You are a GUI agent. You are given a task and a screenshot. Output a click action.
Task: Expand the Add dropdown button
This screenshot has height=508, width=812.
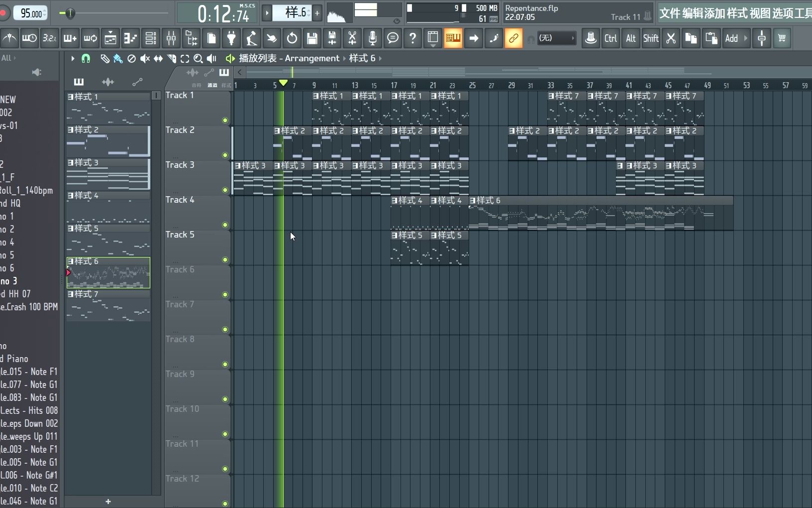(736, 38)
